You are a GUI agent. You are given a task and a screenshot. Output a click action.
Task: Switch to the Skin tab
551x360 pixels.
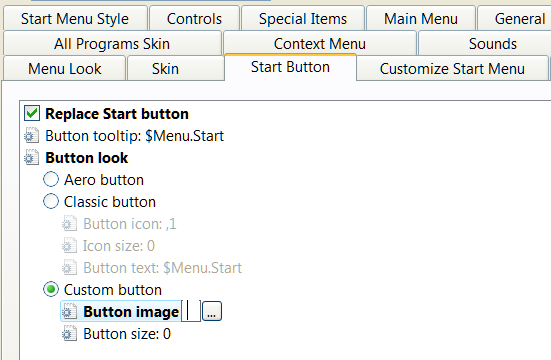[x=175, y=69]
